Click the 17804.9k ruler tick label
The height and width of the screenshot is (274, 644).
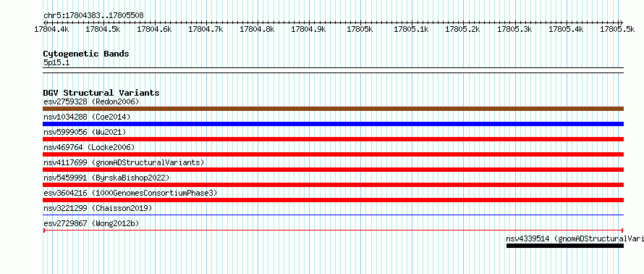308,29
